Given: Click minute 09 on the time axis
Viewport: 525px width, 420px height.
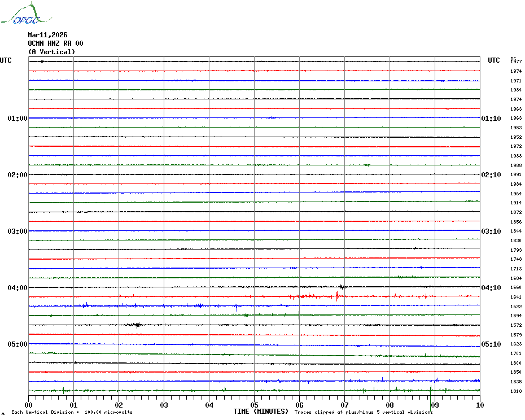Looking at the screenshot, I should click(435, 405).
